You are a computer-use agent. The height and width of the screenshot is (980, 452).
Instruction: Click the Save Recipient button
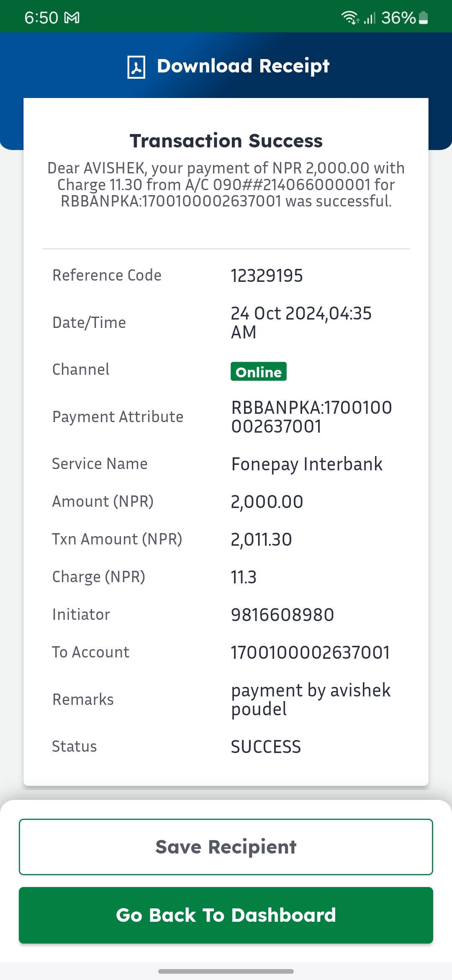[226, 847]
